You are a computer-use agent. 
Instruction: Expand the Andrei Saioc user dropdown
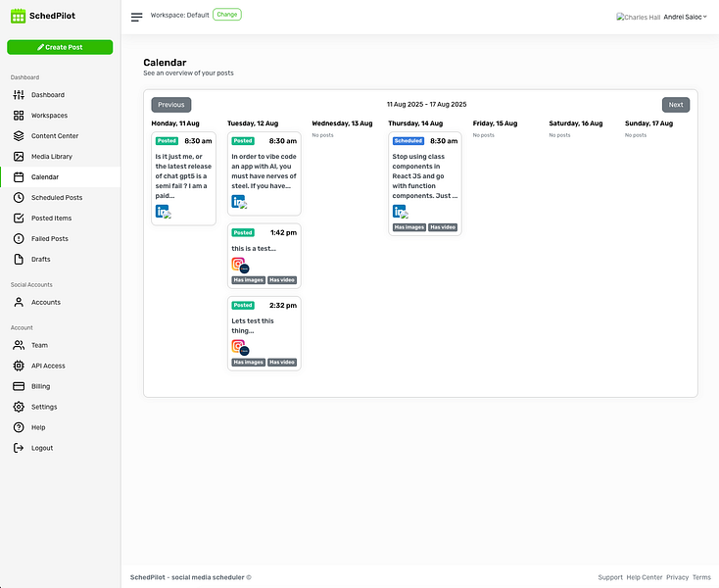pos(685,17)
